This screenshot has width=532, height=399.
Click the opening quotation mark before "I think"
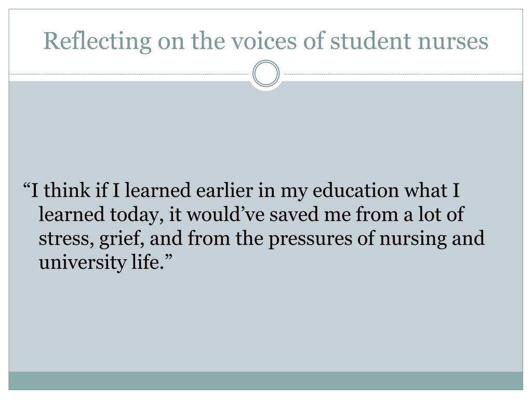point(26,186)
